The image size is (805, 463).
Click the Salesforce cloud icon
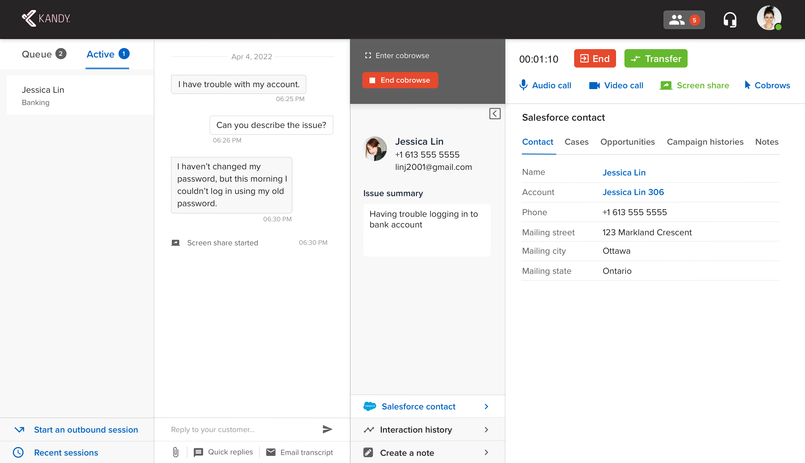coord(369,406)
